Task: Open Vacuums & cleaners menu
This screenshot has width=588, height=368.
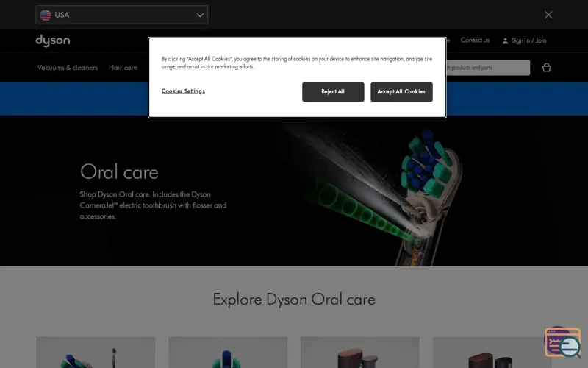Action: (68, 68)
